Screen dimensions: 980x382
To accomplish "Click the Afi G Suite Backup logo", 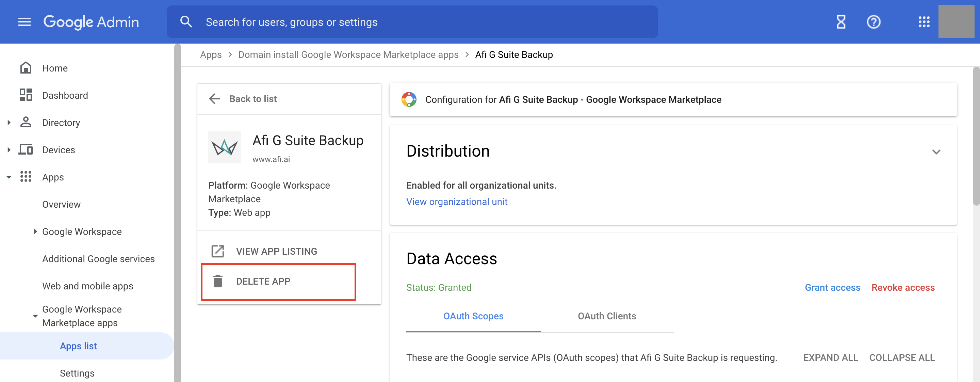I will pos(225,147).
